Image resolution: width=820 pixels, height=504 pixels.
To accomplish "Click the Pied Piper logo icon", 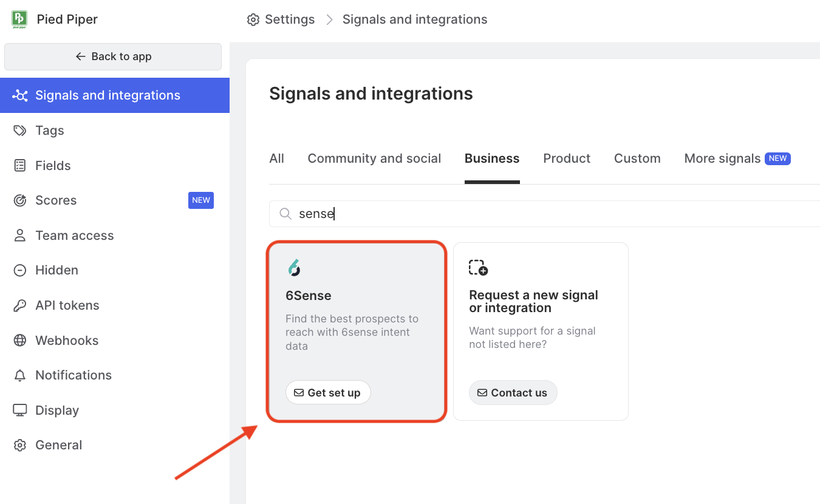I will 19,19.
